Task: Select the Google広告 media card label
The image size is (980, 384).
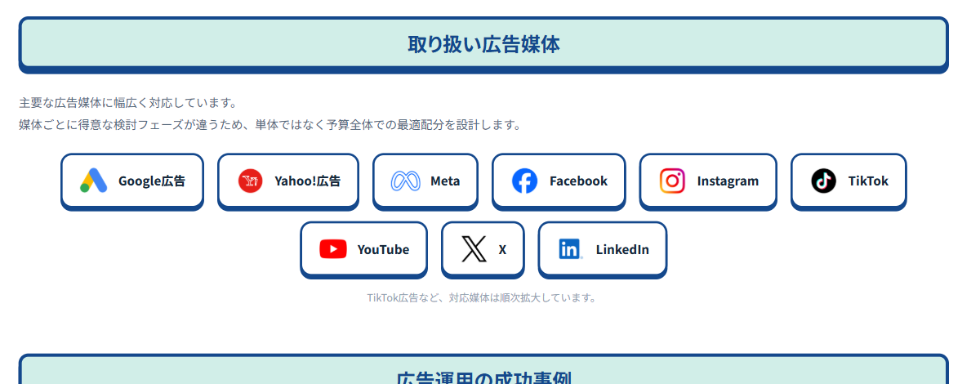Action: click(152, 181)
